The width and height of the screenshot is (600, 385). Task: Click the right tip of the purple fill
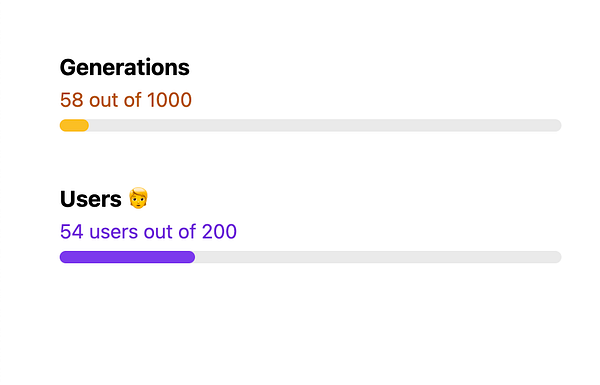coord(191,257)
